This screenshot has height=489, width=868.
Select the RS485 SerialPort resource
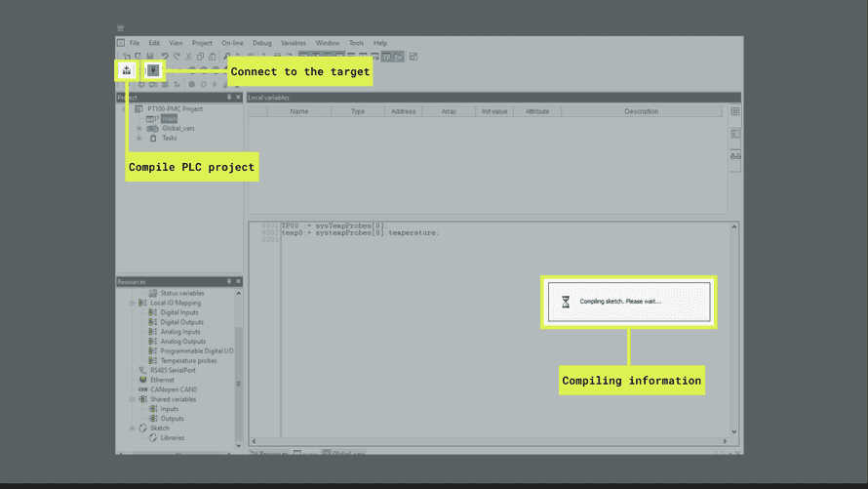coord(173,370)
